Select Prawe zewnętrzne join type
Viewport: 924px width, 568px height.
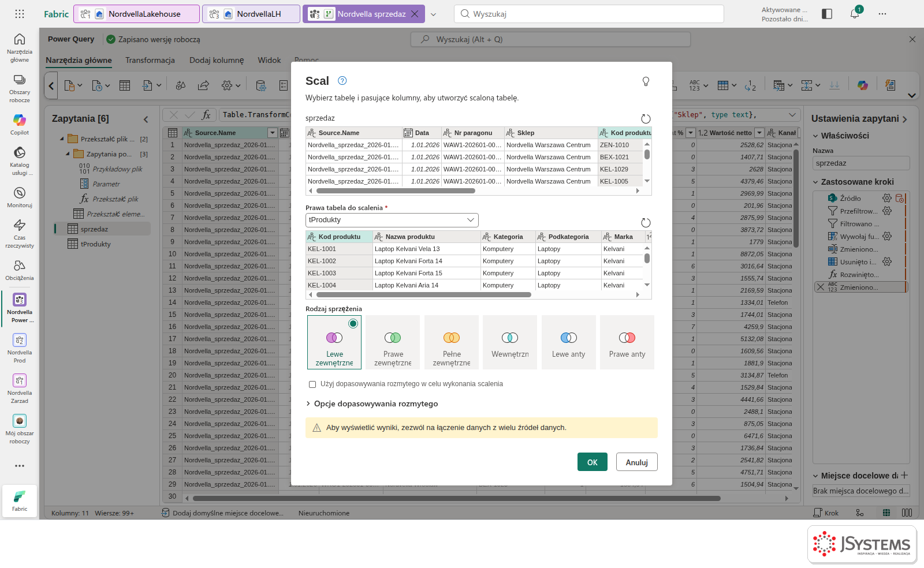[x=393, y=342]
